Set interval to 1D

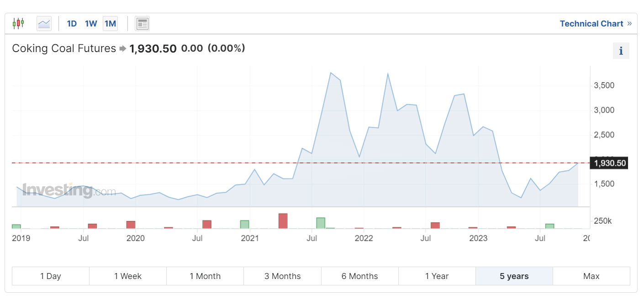(x=72, y=23)
